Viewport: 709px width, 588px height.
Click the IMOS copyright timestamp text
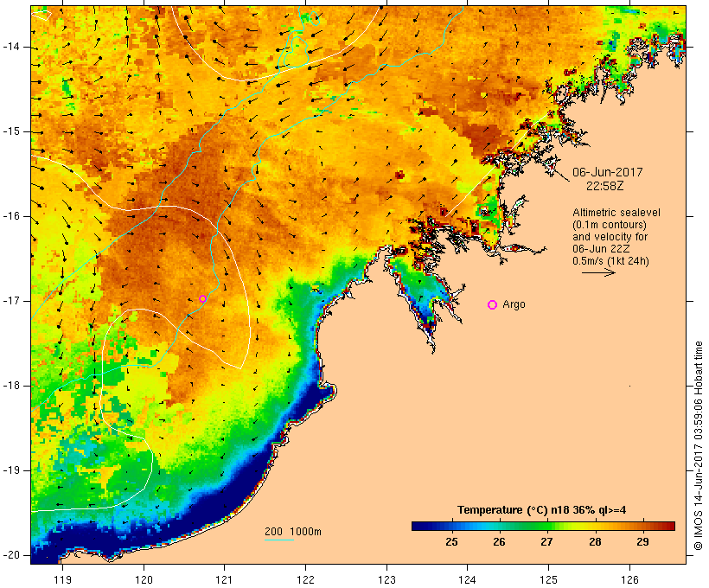tap(699, 446)
